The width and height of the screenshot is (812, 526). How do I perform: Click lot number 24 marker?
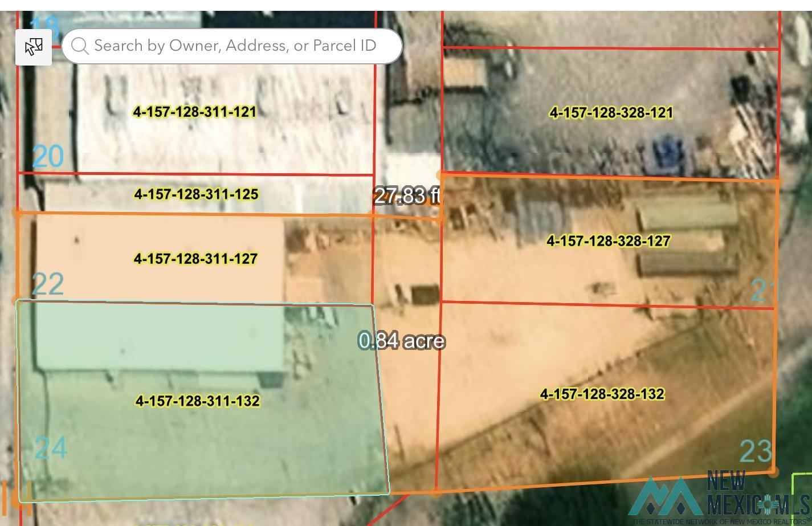(51, 448)
